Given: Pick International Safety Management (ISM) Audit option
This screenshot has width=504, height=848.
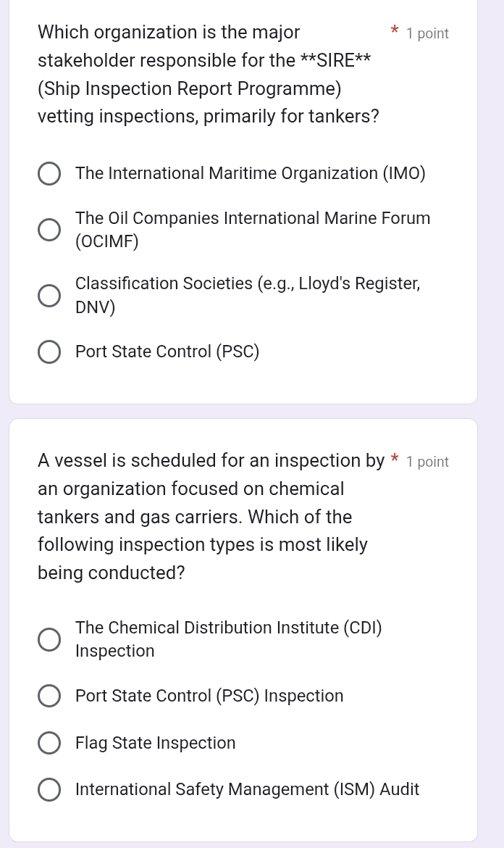Looking at the screenshot, I should pyautogui.click(x=49, y=789).
